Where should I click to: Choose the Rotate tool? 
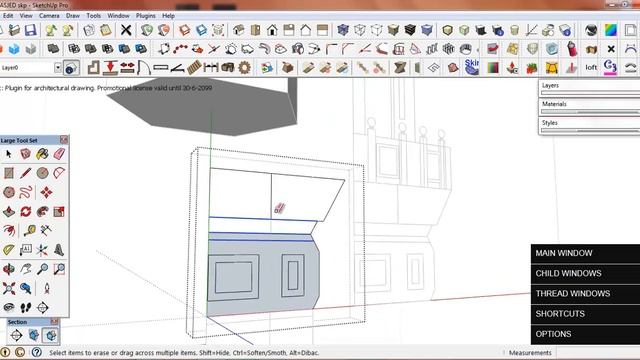pyautogui.click(x=25, y=211)
